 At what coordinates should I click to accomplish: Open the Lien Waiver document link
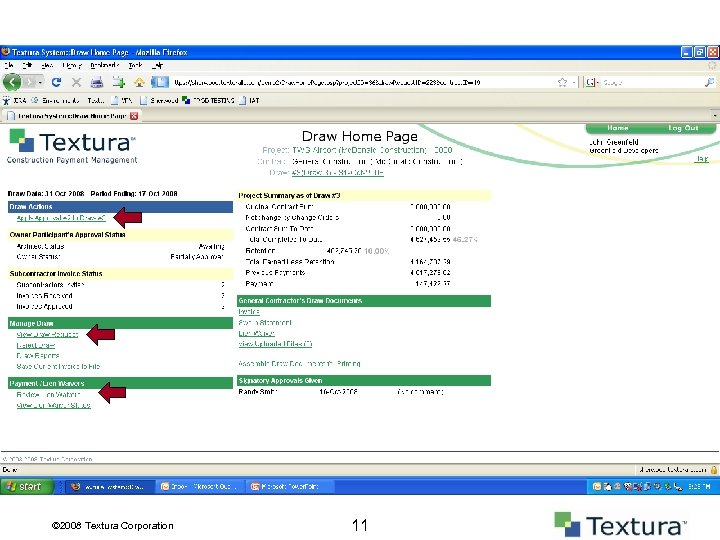(256, 333)
